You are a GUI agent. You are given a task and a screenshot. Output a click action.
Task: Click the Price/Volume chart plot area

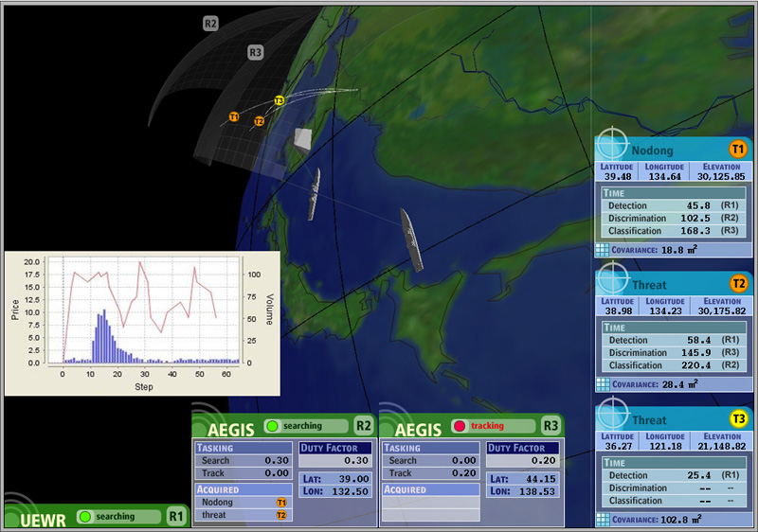[144, 310]
